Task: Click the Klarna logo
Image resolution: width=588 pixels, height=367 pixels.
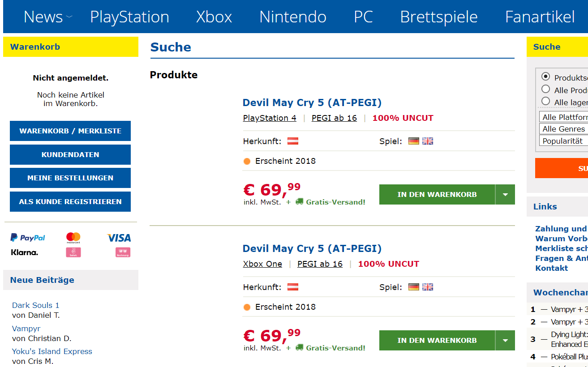Action: coord(25,252)
